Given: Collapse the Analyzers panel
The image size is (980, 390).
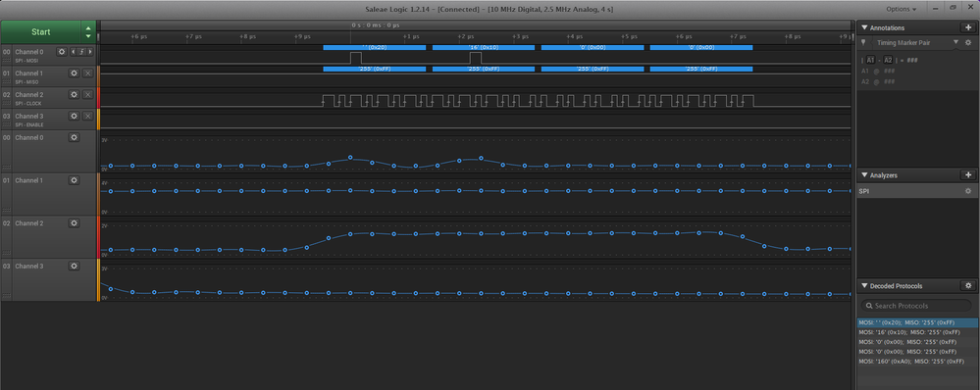Looking at the screenshot, I should point(864,175).
